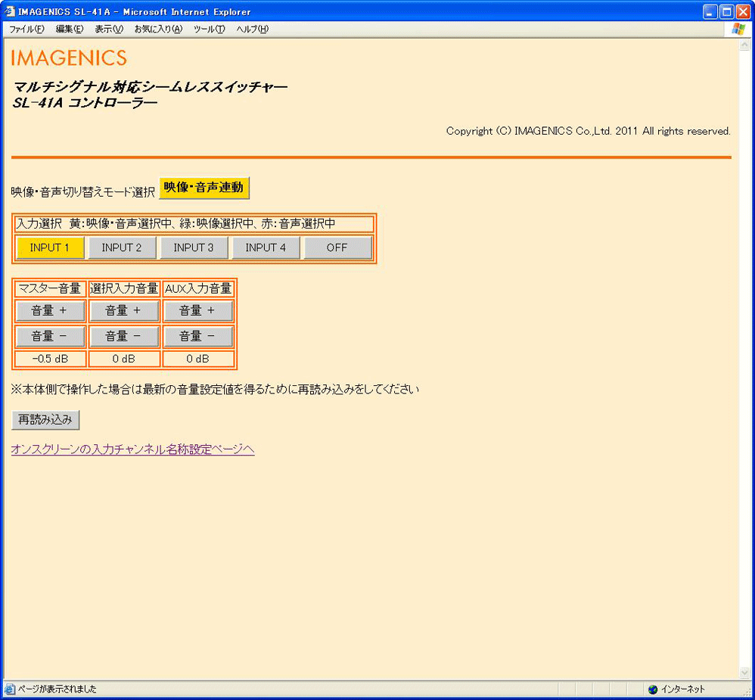The height and width of the screenshot is (700, 755).
Task: Turn input OFF
Action: coord(337,247)
